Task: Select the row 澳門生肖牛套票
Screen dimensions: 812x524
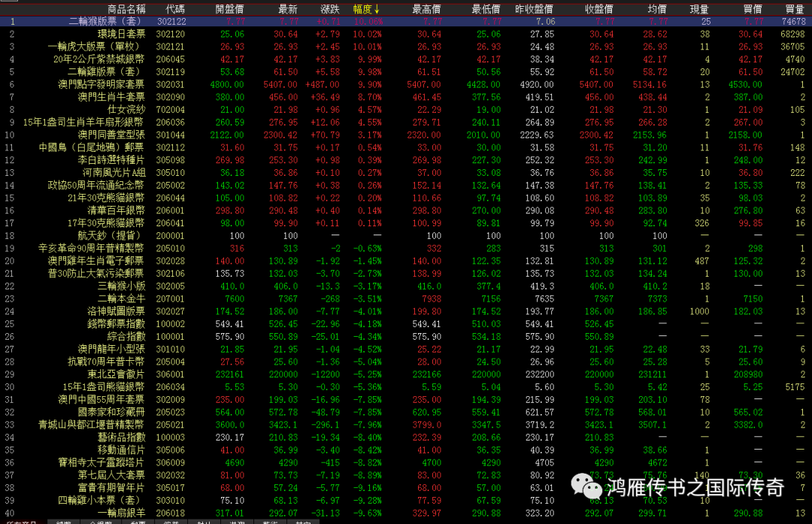Action: pos(406,97)
